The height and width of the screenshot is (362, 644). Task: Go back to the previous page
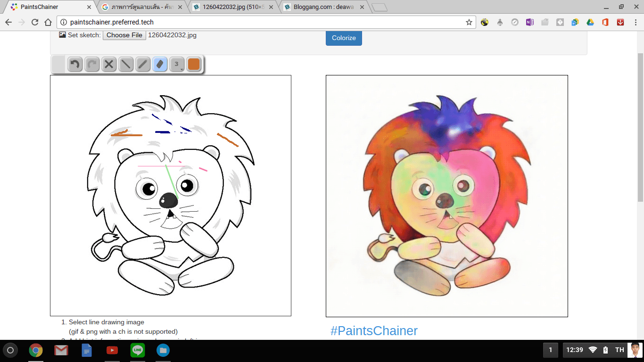pyautogui.click(x=8, y=22)
